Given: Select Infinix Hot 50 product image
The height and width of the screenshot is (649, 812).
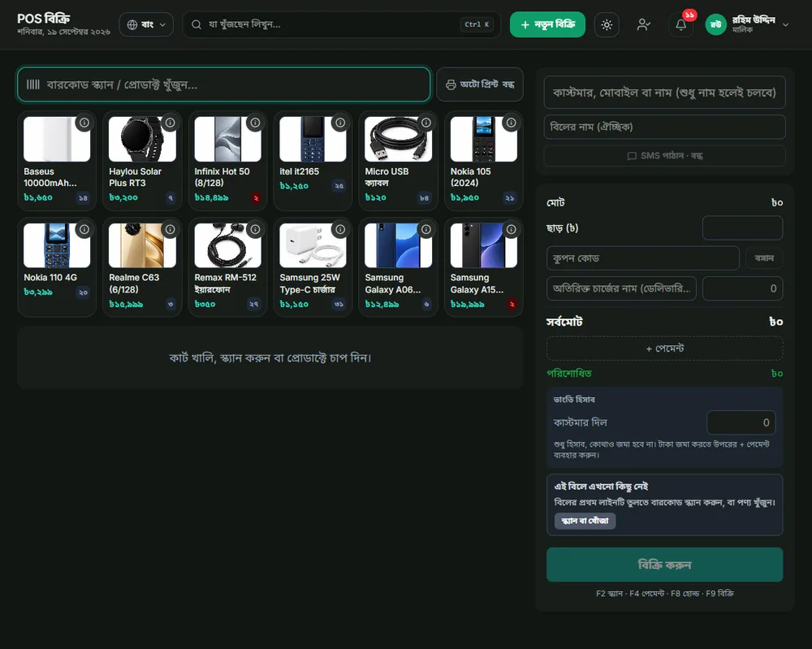Looking at the screenshot, I should (x=228, y=139).
